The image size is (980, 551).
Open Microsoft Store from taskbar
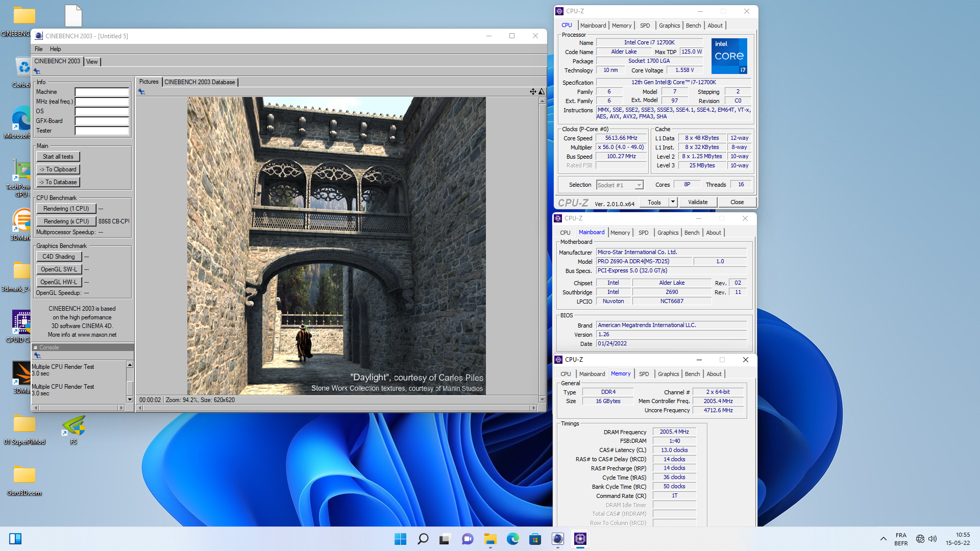pos(535,539)
